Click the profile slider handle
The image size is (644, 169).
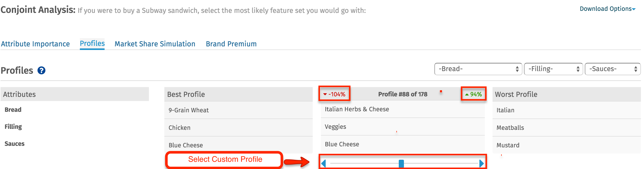[401, 164]
